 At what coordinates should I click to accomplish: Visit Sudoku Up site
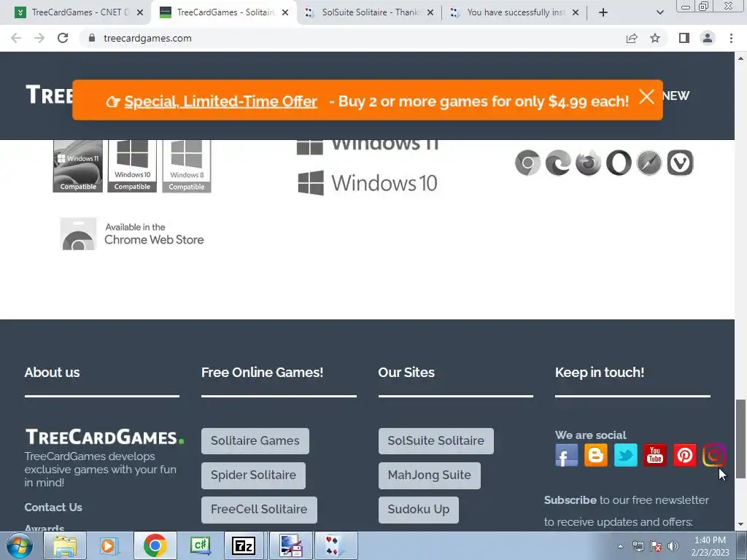pyautogui.click(x=418, y=510)
